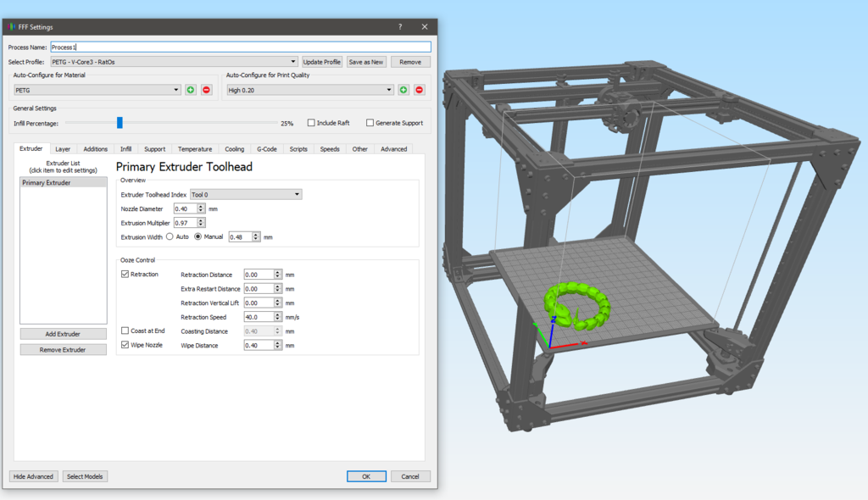Click the FFF Settings window icon
This screenshot has width=868, height=500.
11,26
